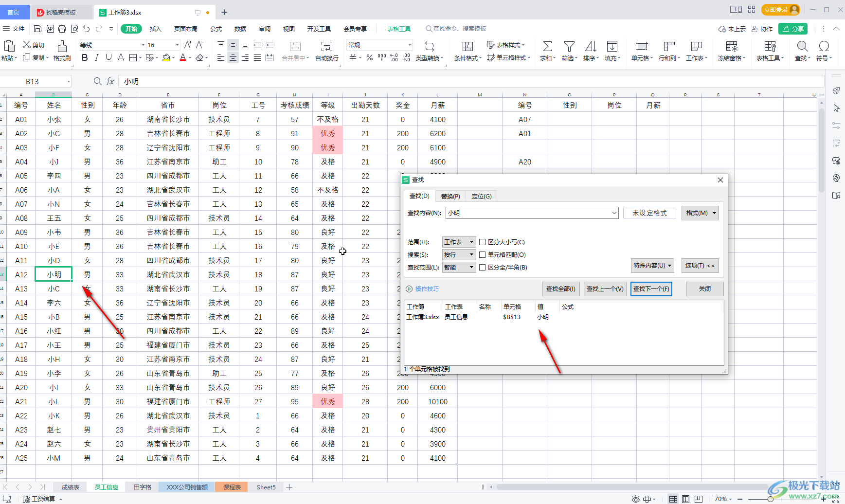Enable the 单元格匹配 (match entire cell) checkbox
845x504 pixels.
pos(483,254)
